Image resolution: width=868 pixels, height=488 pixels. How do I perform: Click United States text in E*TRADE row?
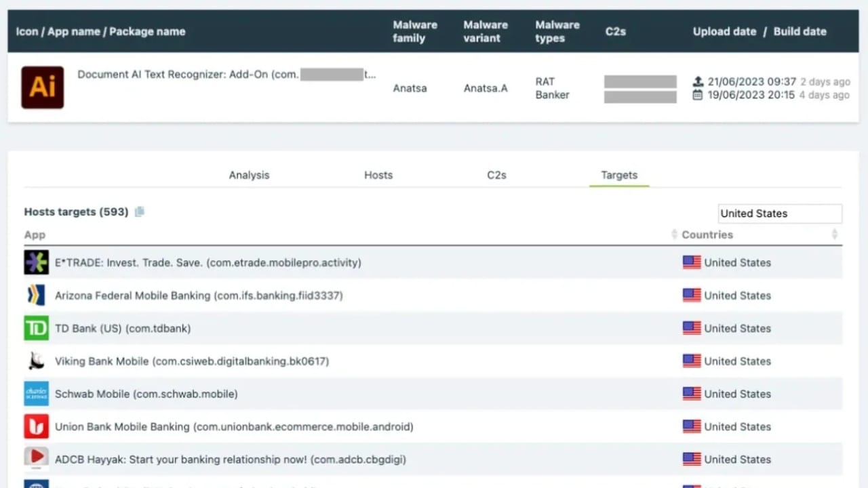pos(738,262)
